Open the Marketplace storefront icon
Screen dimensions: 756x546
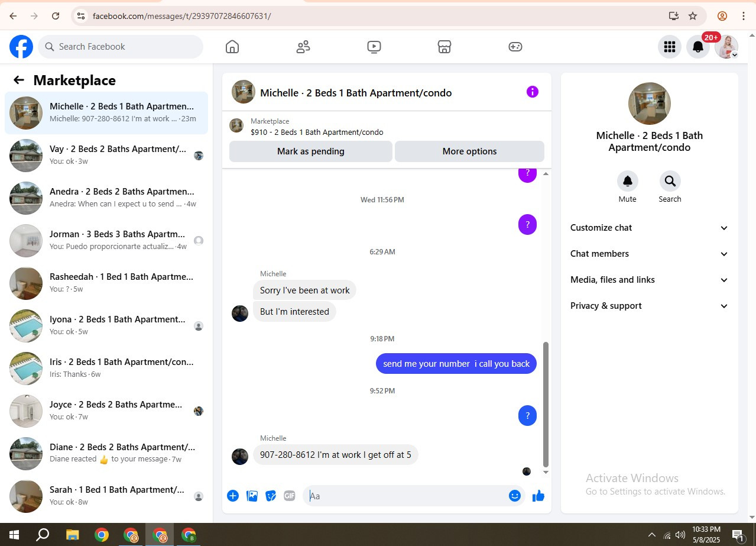[444, 47]
